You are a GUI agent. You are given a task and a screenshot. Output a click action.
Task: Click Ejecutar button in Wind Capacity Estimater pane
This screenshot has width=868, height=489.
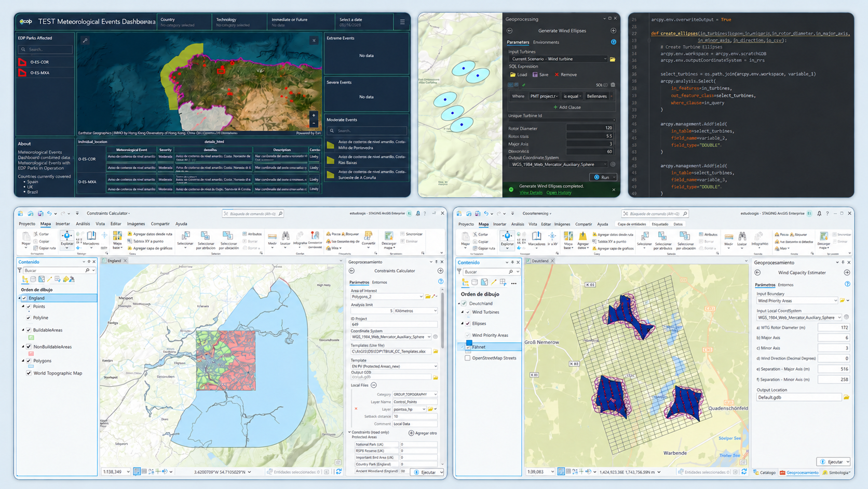(832, 461)
